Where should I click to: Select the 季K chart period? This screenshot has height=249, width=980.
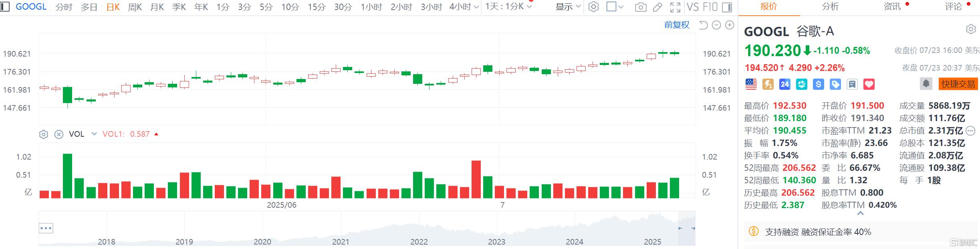click(179, 7)
